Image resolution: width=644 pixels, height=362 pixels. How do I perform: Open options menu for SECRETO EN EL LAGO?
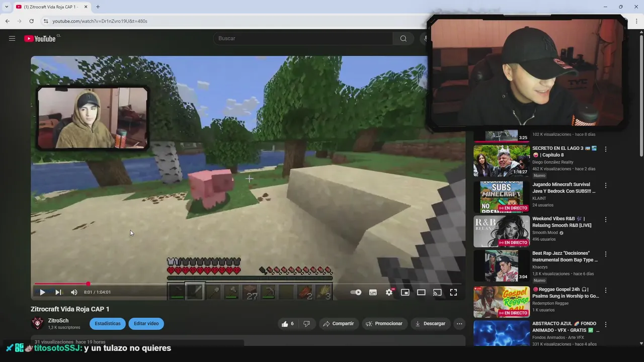[606, 149]
